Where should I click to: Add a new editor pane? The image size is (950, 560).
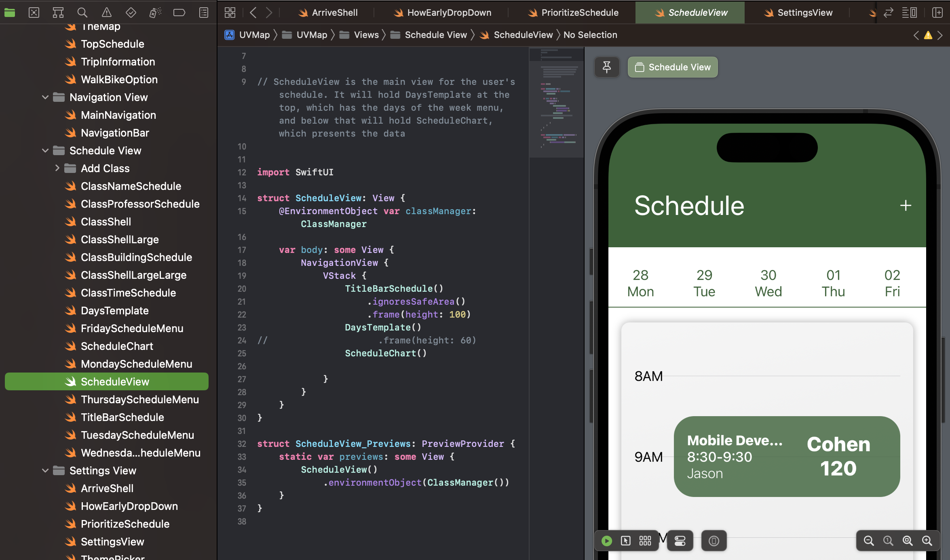coord(937,13)
